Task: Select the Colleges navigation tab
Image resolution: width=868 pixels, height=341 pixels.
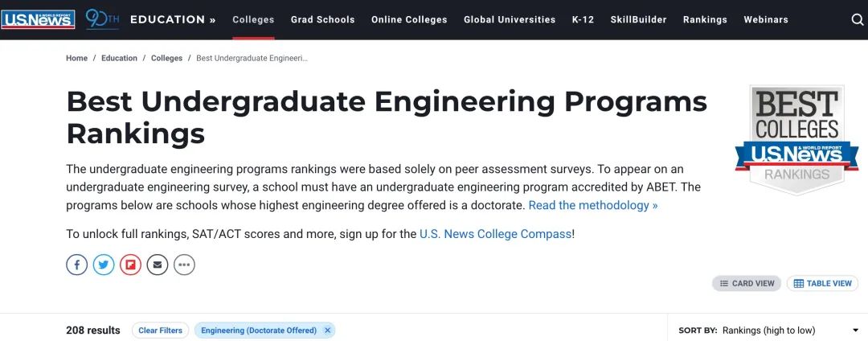Action: pos(253,20)
